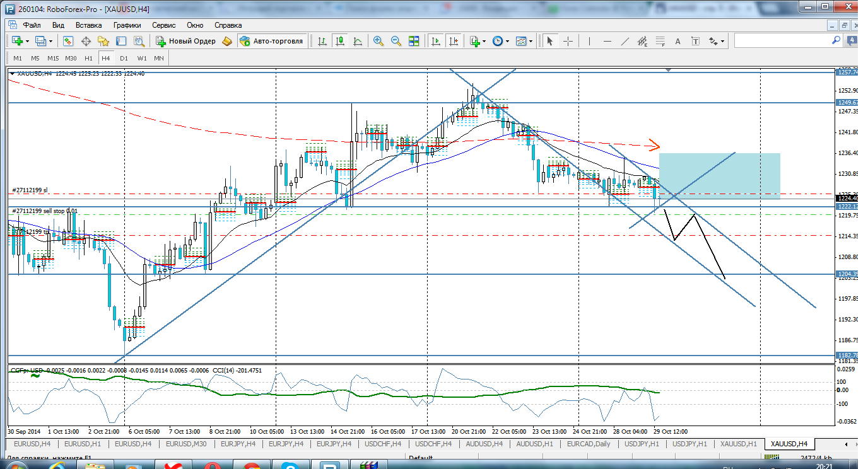868x469 pixels.
Task: Open the Profiles icon
Action: (40, 41)
